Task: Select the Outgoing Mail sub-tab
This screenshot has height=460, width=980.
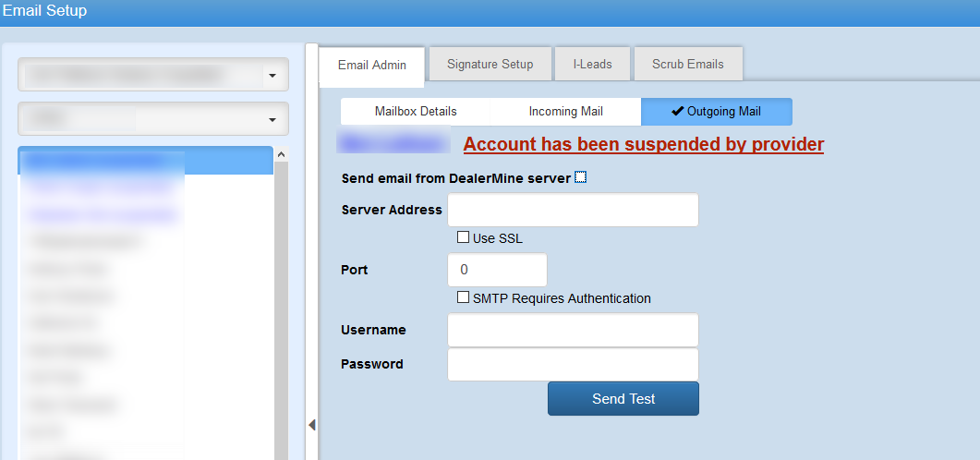Action: pyautogui.click(x=716, y=111)
